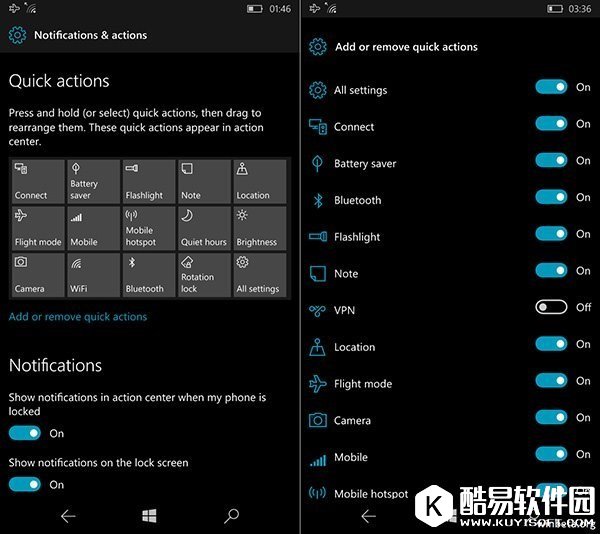Open Add or remove quick actions link
The width and height of the screenshot is (600, 534).
78,317
